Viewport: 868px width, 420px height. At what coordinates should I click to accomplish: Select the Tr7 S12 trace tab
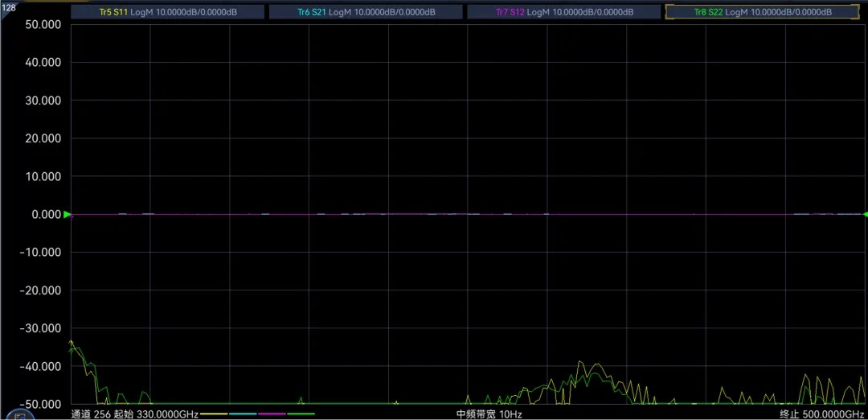563,12
